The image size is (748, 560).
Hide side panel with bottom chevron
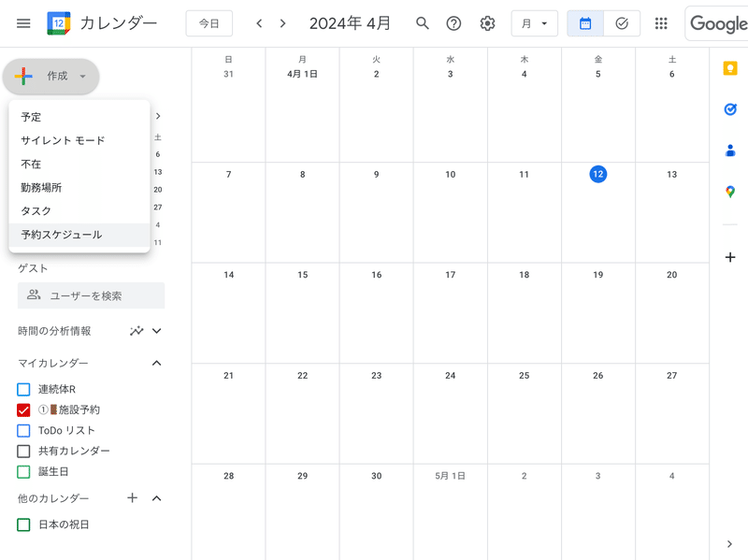(x=729, y=544)
